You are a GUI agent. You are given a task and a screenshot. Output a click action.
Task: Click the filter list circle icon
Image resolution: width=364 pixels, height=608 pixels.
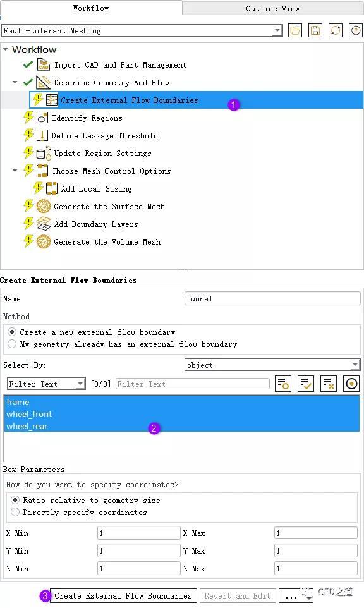283,384
